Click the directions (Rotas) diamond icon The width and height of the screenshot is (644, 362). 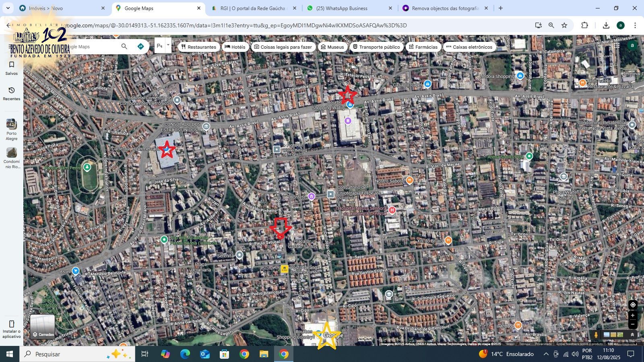point(140,47)
